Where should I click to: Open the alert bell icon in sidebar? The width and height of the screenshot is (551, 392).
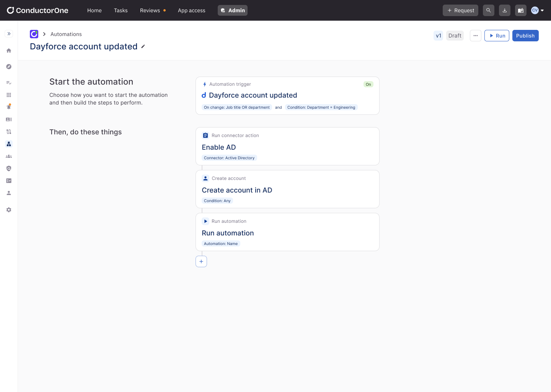tap(9, 107)
